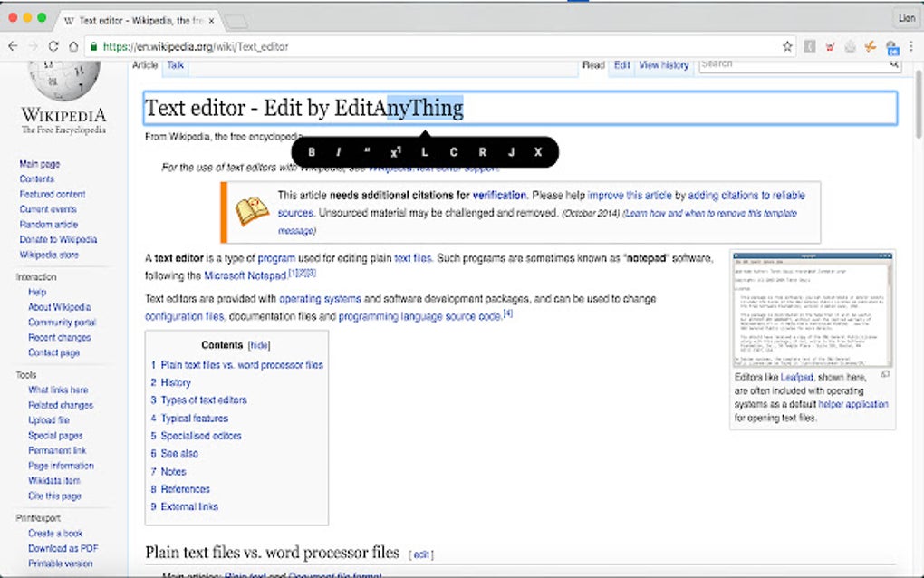
Task: Open site info via the padlock
Action: 95,46
